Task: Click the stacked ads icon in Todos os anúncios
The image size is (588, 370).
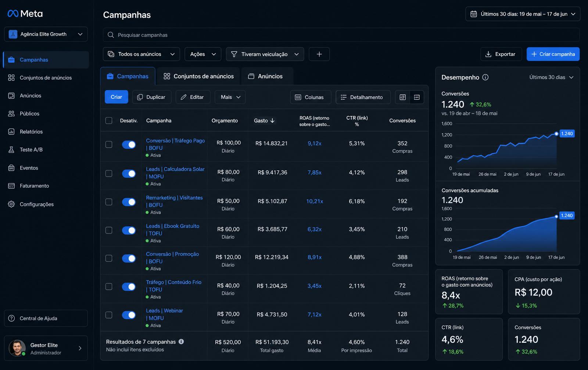Action: [x=111, y=54]
